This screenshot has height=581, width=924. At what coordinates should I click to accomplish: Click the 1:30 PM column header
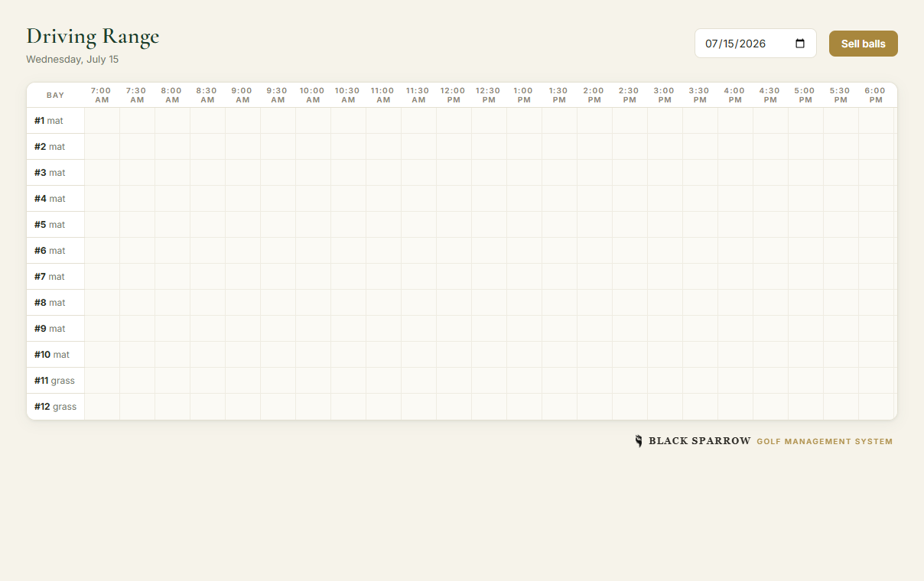click(x=560, y=95)
